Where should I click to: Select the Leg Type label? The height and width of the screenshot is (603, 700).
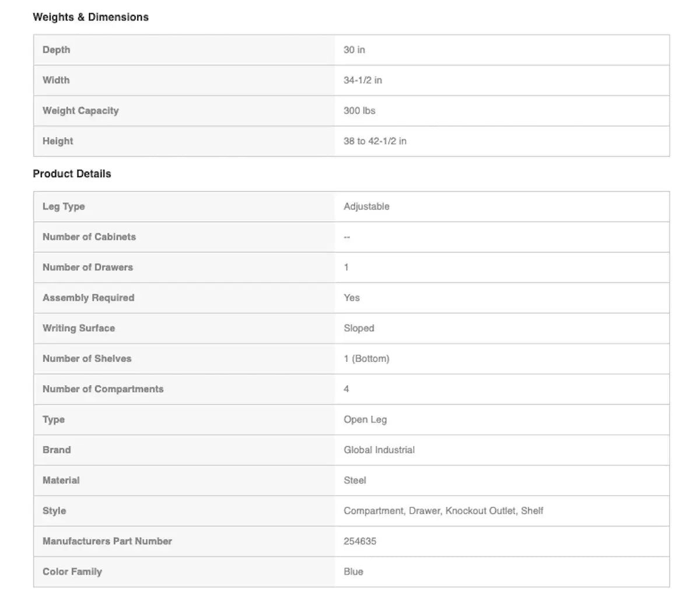coord(64,207)
